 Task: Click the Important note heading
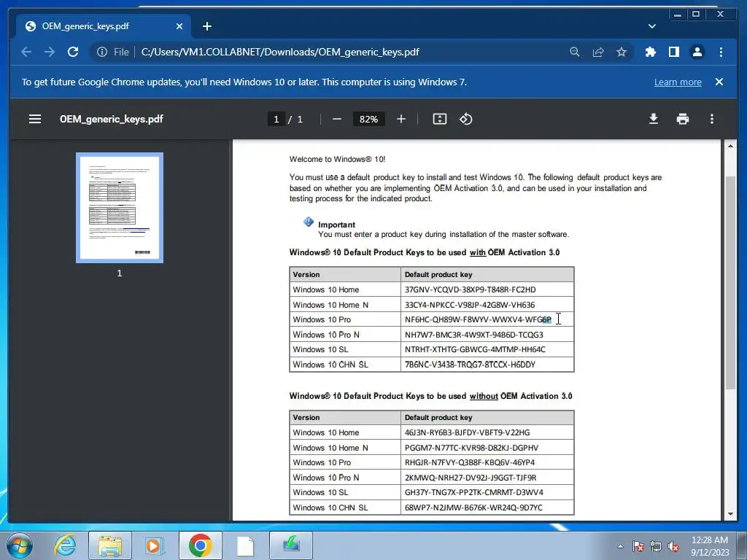click(x=337, y=225)
